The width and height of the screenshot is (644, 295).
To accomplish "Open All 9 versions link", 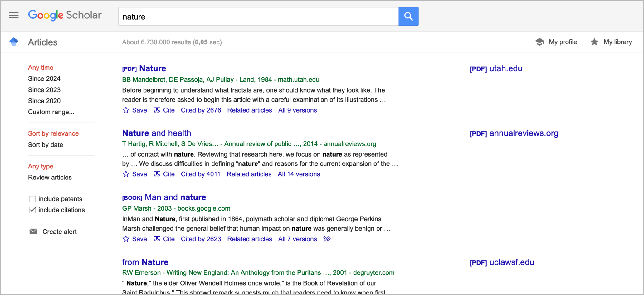I will [x=298, y=110].
